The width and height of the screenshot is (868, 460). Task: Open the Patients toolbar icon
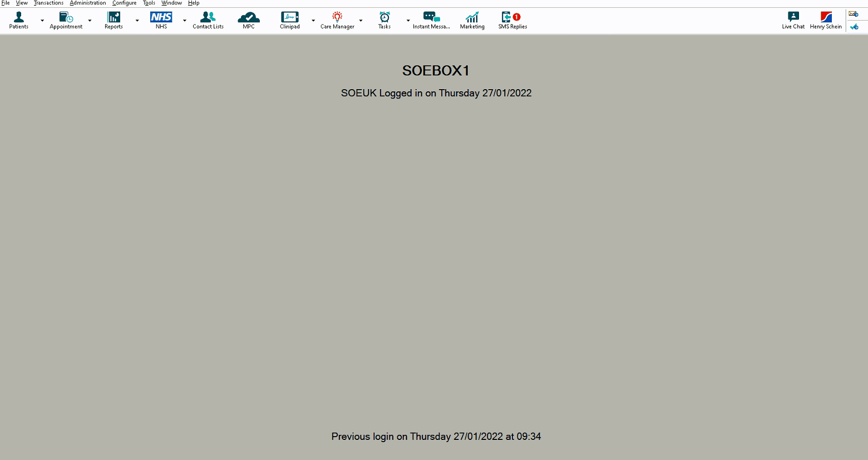coord(18,18)
